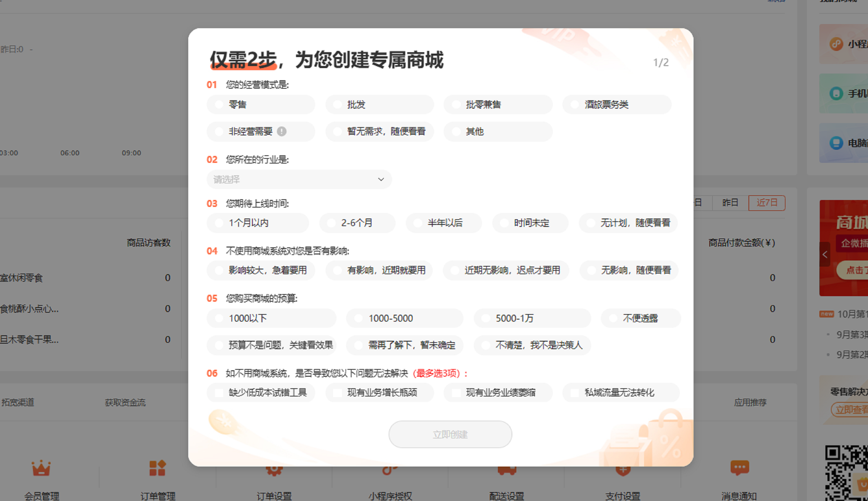Click the banner left arrow
The width and height of the screenshot is (868, 501).
coord(825,255)
